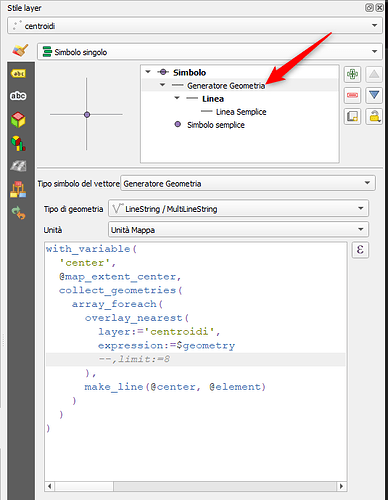
Task: Click the 'center' string line
Action: (87, 263)
